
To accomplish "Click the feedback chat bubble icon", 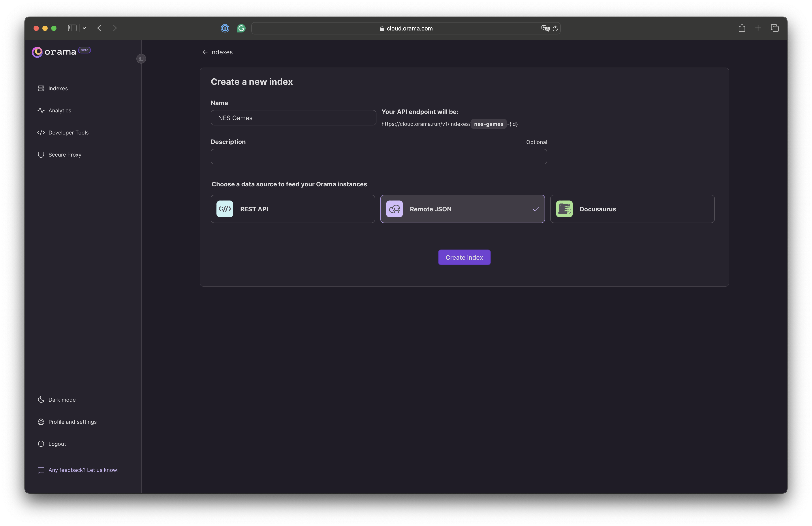I will [x=41, y=470].
